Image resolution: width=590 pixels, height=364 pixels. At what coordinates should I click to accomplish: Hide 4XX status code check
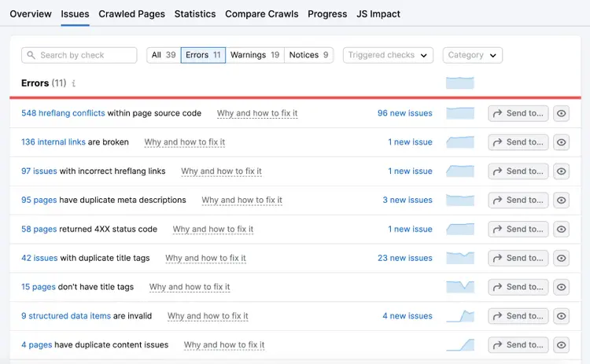pos(561,229)
